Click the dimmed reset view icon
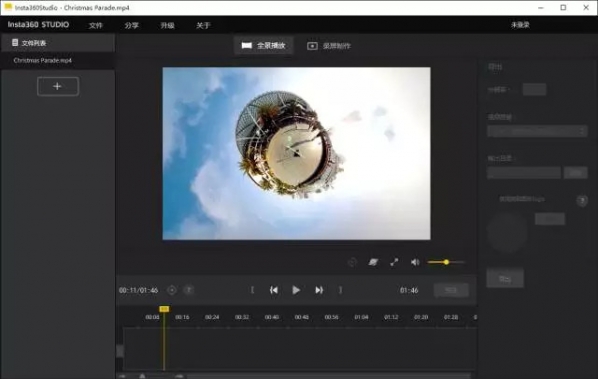This screenshot has height=379, width=598. (x=352, y=262)
